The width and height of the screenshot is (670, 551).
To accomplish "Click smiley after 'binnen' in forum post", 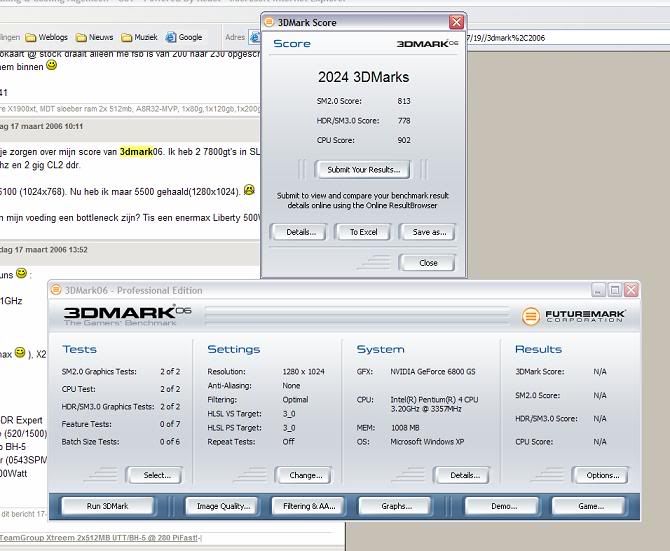I will 51,65.
